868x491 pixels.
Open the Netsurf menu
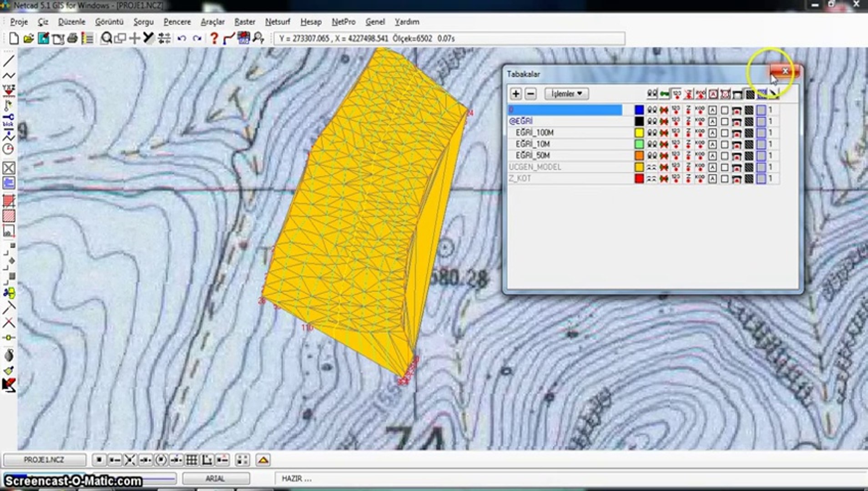click(278, 22)
